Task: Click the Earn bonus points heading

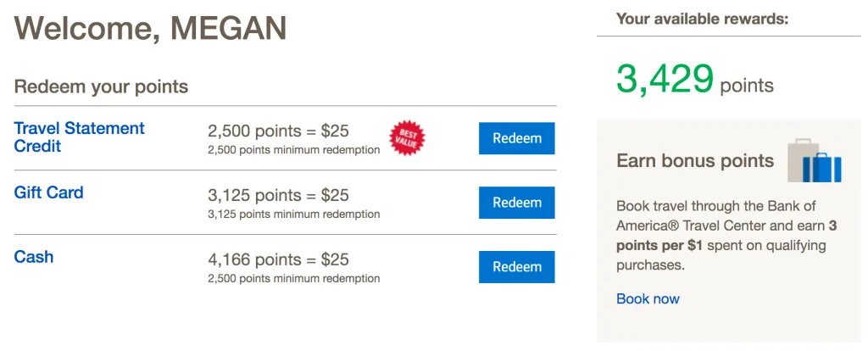Action: [x=695, y=161]
